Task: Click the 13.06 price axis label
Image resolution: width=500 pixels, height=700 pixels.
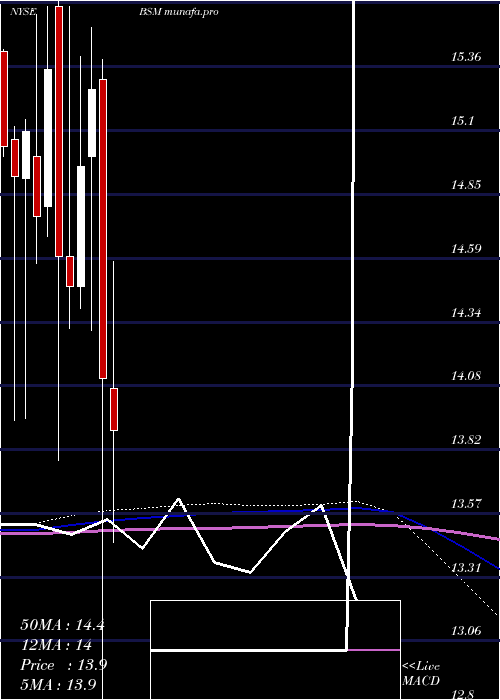Action: coord(466,631)
